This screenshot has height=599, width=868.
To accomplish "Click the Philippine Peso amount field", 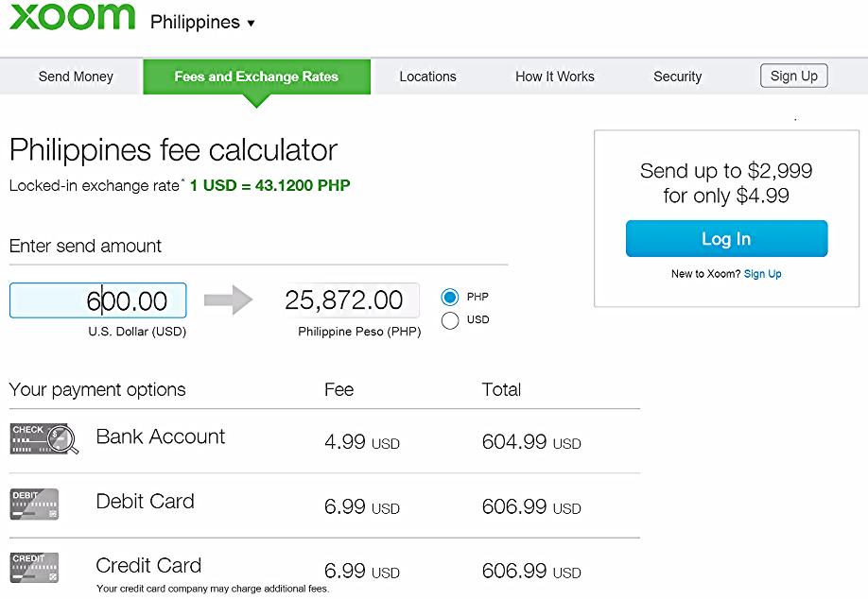I will pyautogui.click(x=349, y=299).
